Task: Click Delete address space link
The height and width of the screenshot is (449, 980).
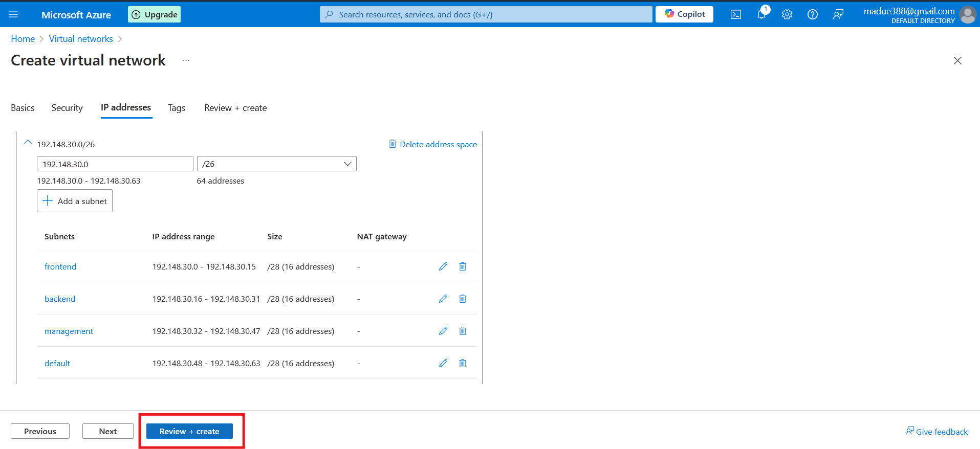Action: (x=433, y=144)
